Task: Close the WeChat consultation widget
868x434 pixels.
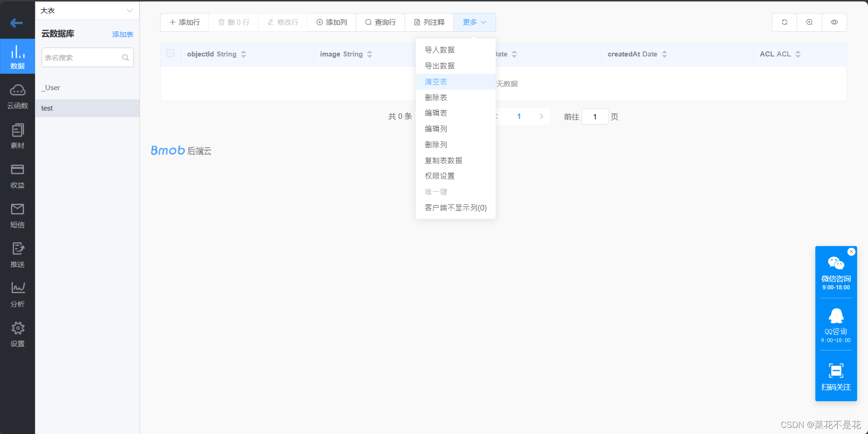Action: pyautogui.click(x=851, y=252)
